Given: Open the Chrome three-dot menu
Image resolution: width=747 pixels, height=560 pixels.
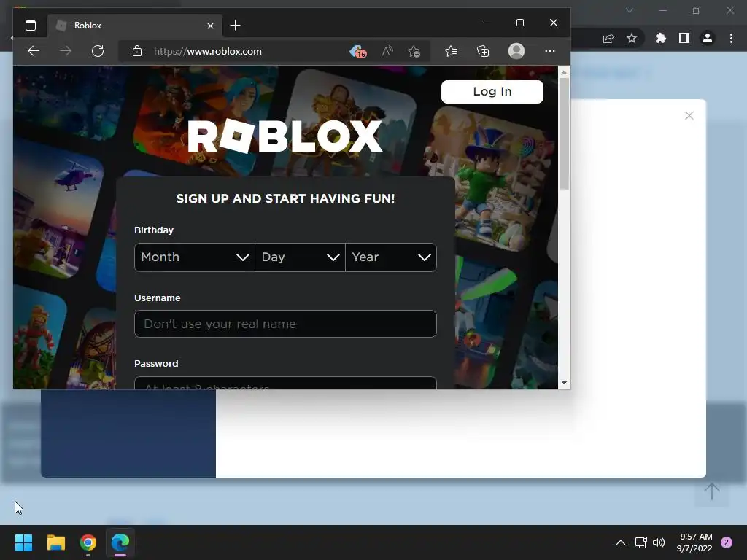Looking at the screenshot, I should pyautogui.click(x=731, y=38).
